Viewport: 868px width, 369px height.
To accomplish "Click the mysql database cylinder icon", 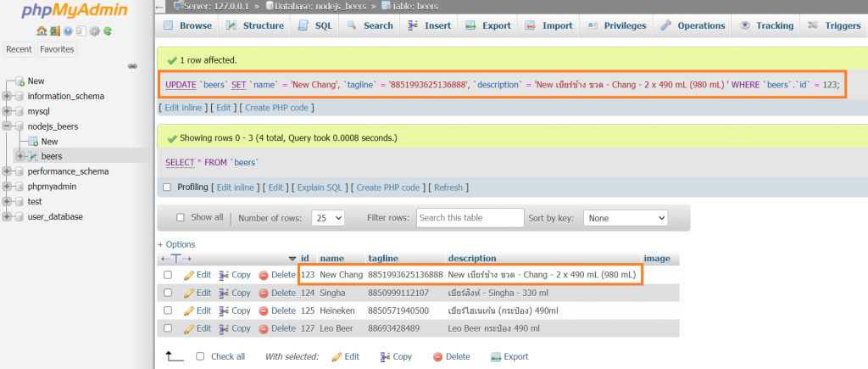I will [20, 111].
